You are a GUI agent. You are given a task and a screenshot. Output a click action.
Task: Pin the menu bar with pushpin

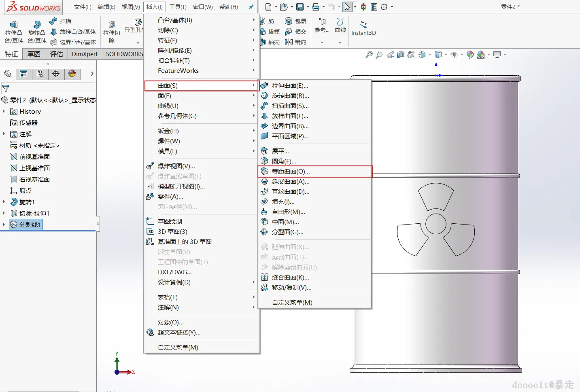(x=251, y=7)
